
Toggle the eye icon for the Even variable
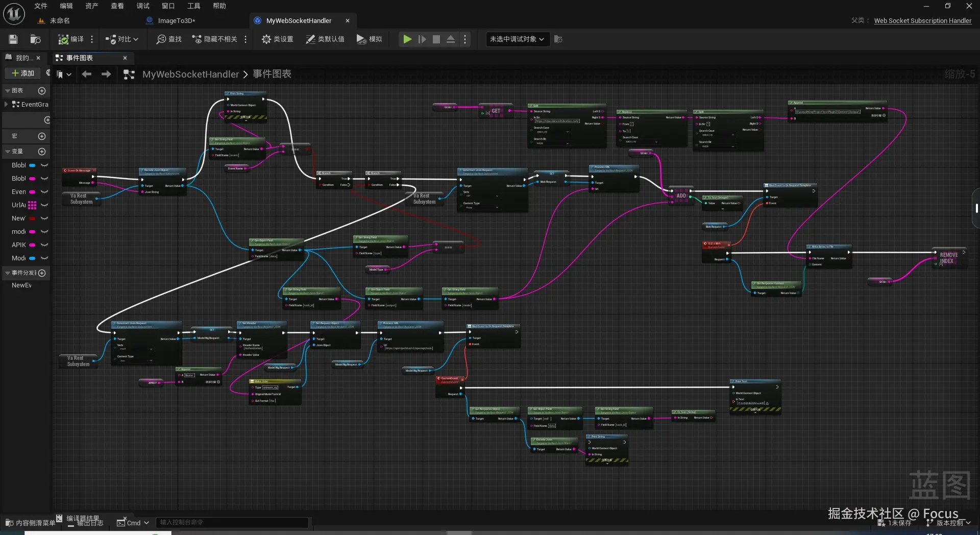44,192
